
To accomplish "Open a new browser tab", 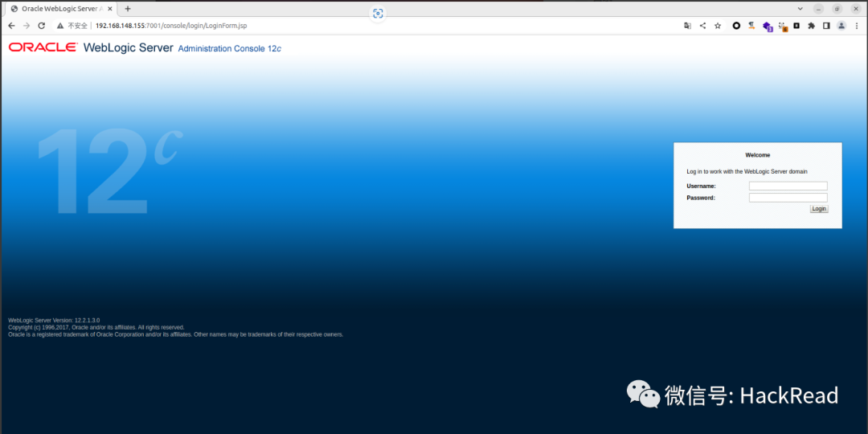I will coord(128,9).
